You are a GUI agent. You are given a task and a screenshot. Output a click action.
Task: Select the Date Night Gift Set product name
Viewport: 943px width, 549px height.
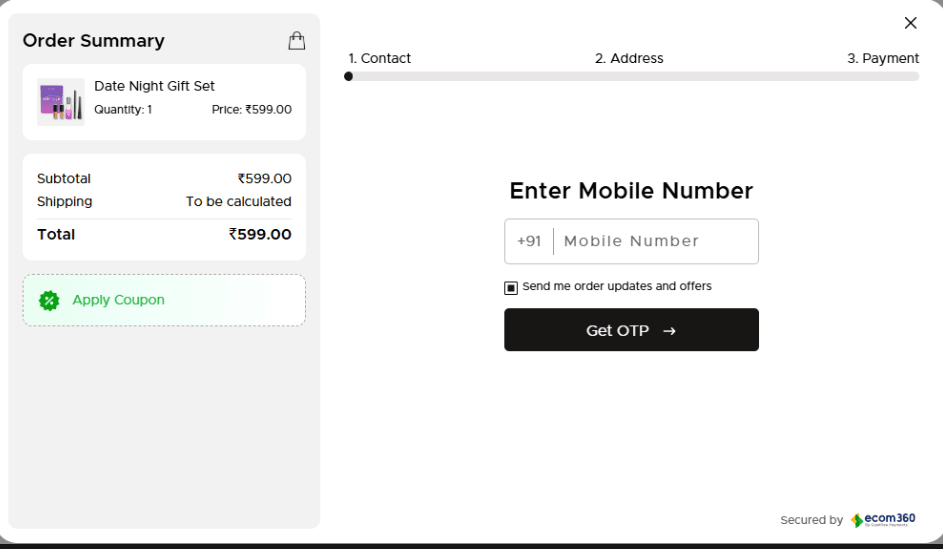pyautogui.click(x=154, y=86)
